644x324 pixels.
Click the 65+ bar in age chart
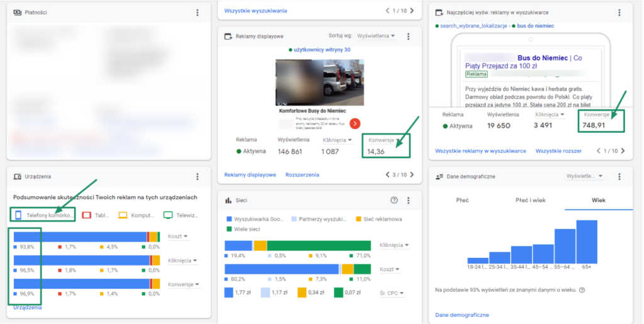click(x=586, y=242)
